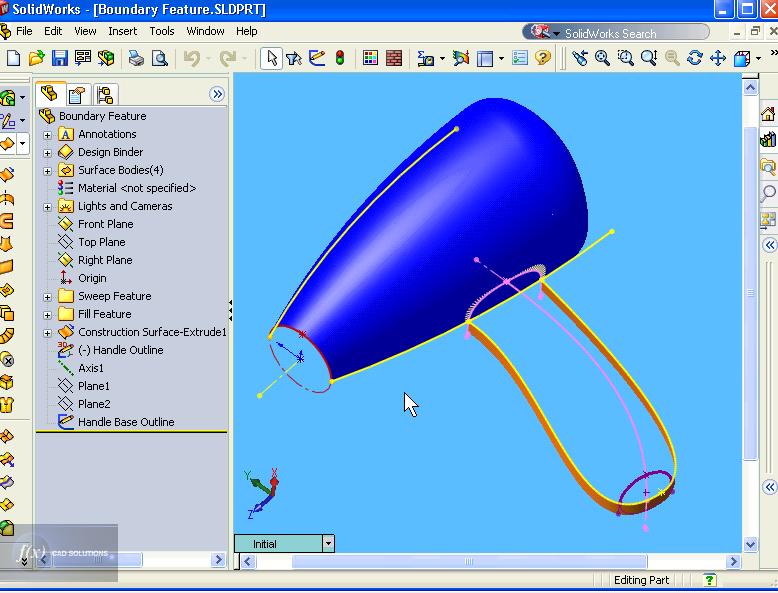Select Material <not specified> item
Screen dimensions: 778x593
[136, 188]
